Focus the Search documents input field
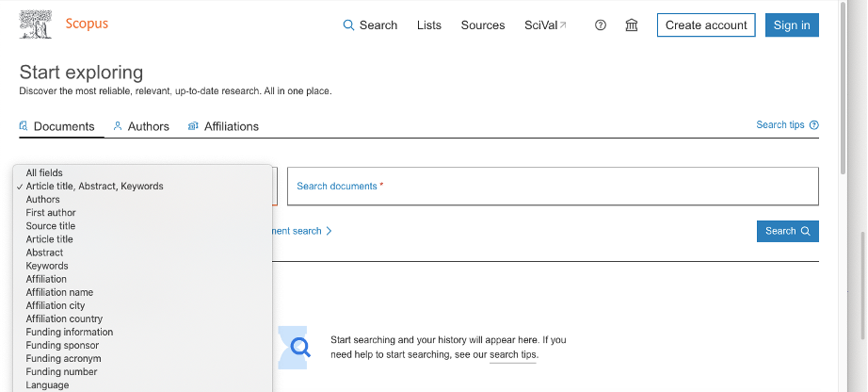The image size is (868, 392). click(552, 187)
